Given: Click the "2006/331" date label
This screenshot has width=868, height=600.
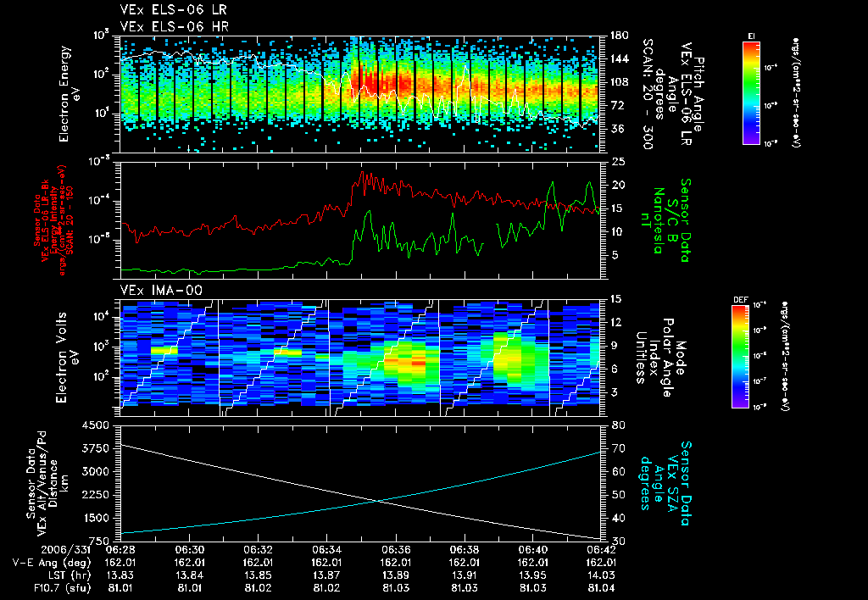Looking at the screenshot, I should click(x=64, y=550).
